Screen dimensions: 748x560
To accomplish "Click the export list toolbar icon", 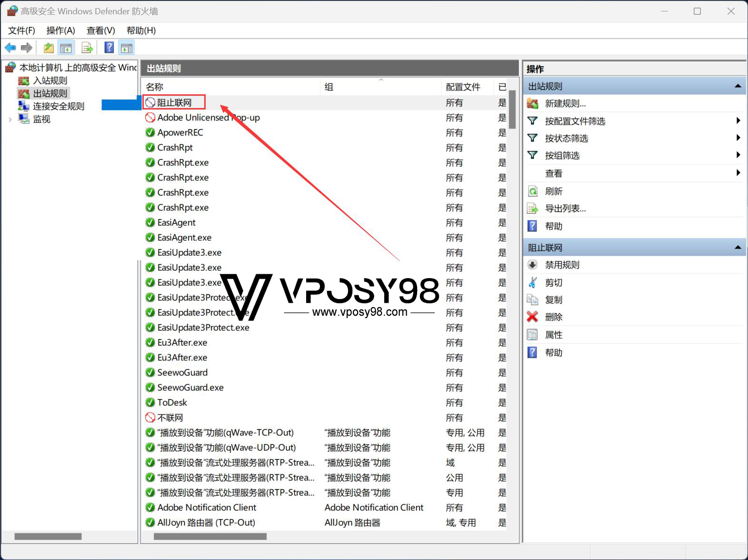I will pos(87,48).
